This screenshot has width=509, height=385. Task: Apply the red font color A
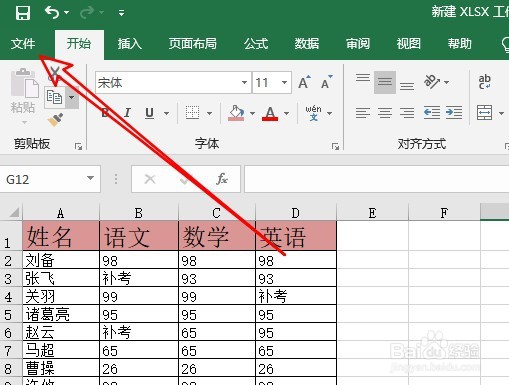pyautogui.click(x=270, y=113)
